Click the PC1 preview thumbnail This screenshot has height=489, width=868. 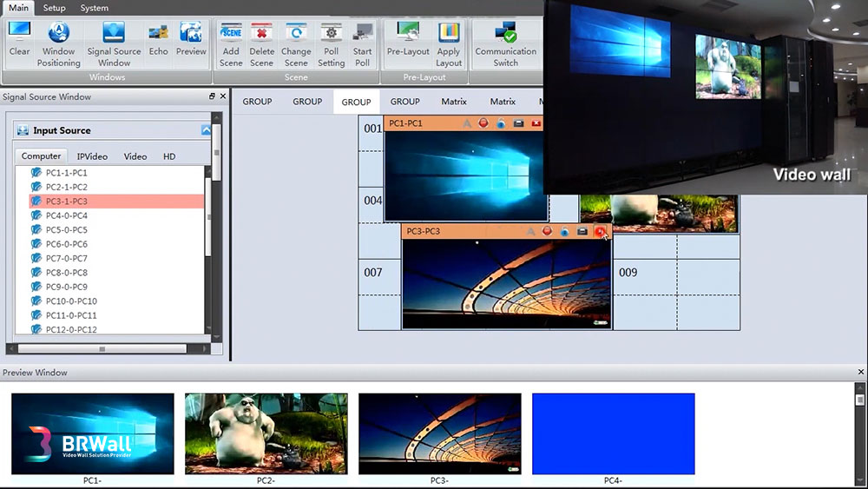click(x=93, y=433)
